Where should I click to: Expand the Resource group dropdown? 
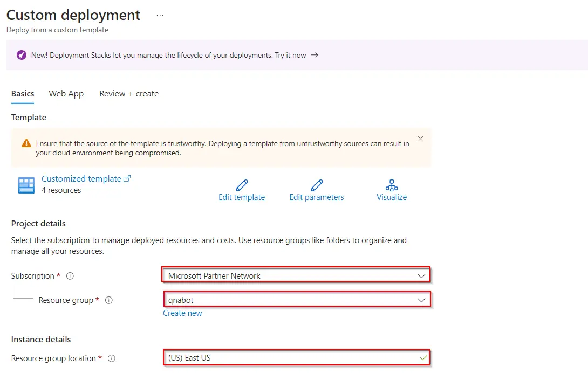(421, 300)
